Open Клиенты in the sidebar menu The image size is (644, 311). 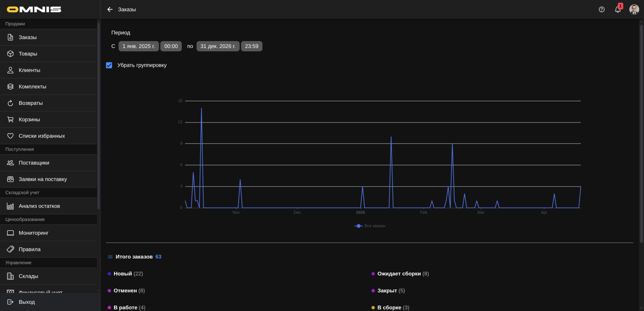click(x=30, y=70)
